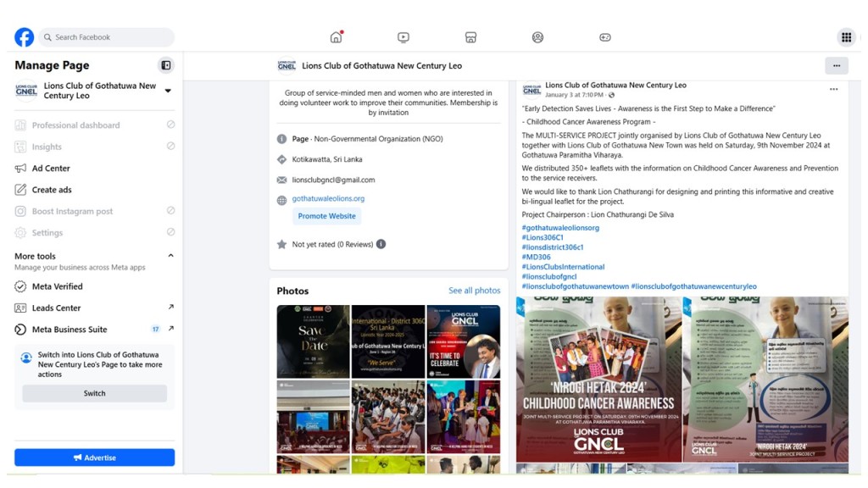Open Meta Business Suite in More tools
Viewport: 868px width, 488px height.
95,330
